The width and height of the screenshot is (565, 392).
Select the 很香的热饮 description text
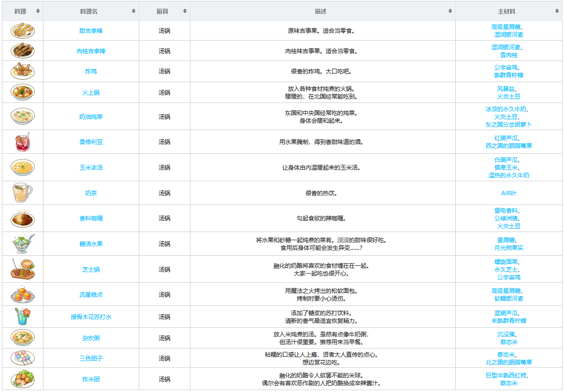(x=321, y=193)
